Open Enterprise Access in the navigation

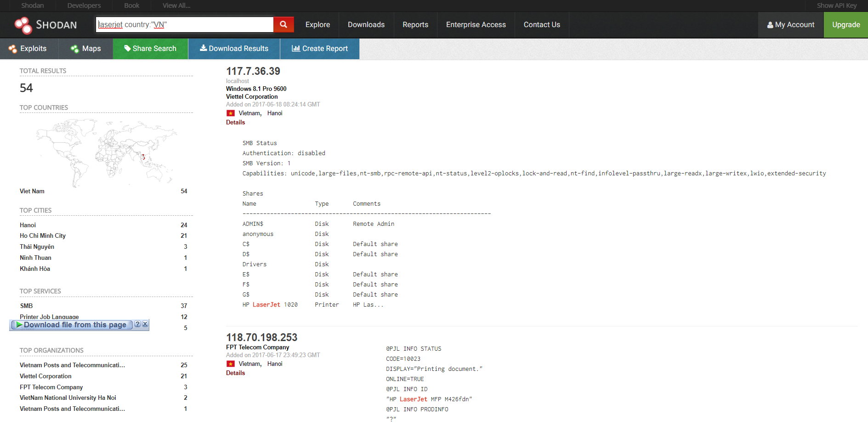click(476, 25)
